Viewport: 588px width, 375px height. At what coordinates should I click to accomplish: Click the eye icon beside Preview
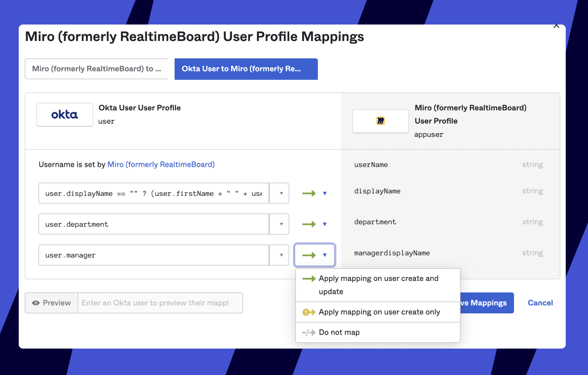36,303
